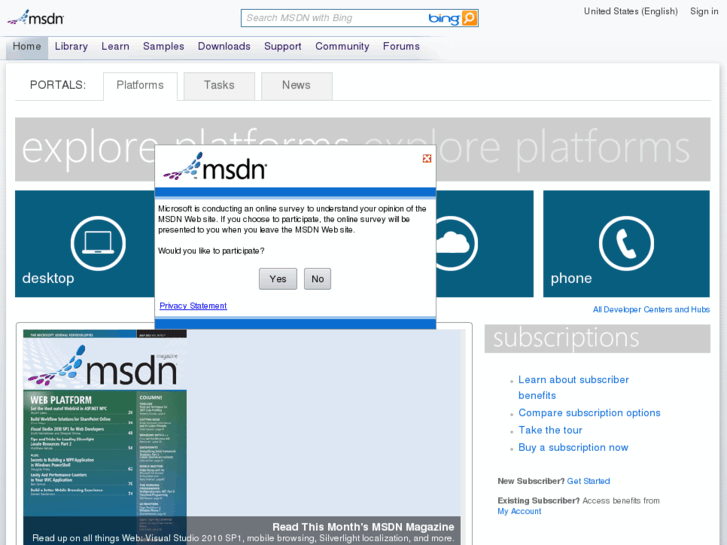
Task: Open the Downloads menu
Action: 224,46
